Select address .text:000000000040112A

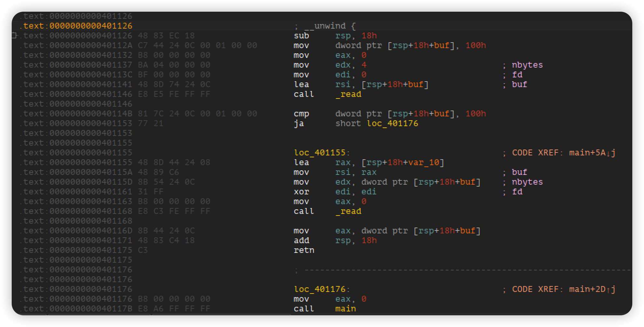[75, 45]
